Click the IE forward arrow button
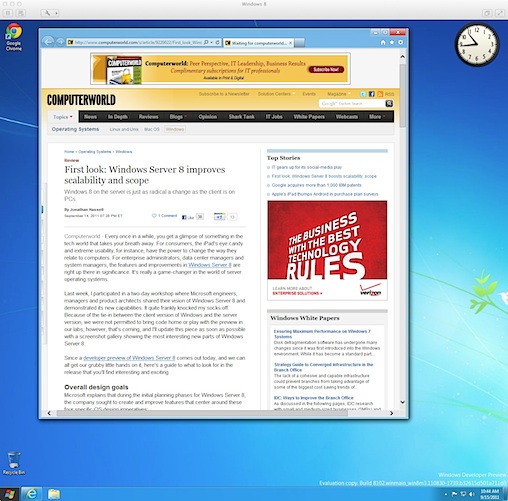The width and height of the screenshot is (508, 501). tap(60, 42)
